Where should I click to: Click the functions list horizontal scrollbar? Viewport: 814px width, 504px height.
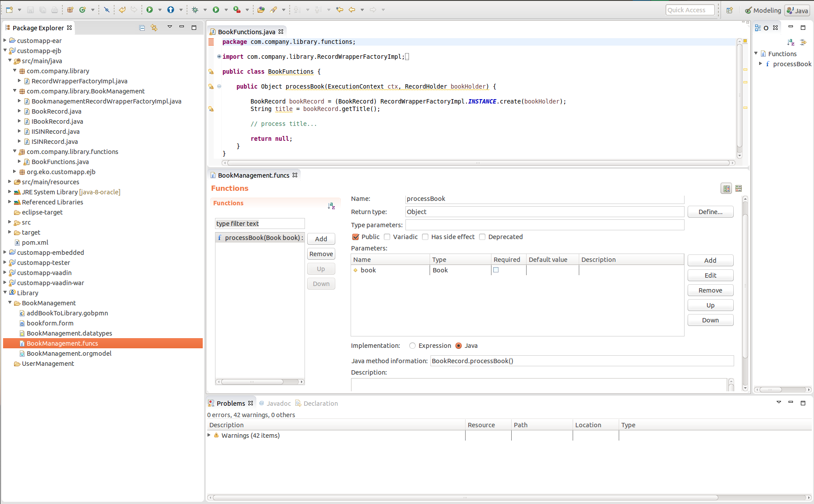[x=260, y=382]
